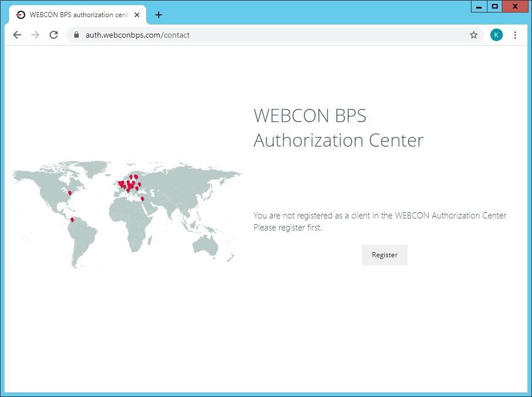
Task: Click the red pin on South America
Action: click(x=72, y=220)
